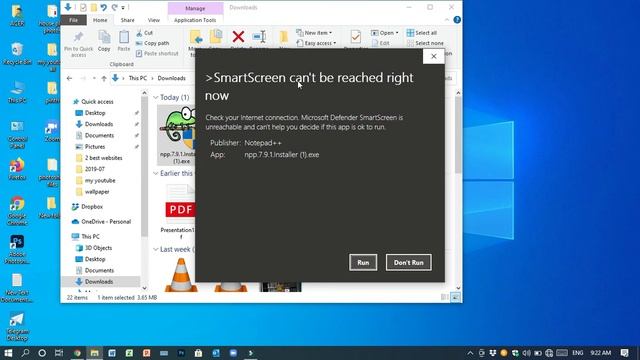Open the Quick Access Toolbar customize dropdown
640x360 pixels.
pos(123,7)
